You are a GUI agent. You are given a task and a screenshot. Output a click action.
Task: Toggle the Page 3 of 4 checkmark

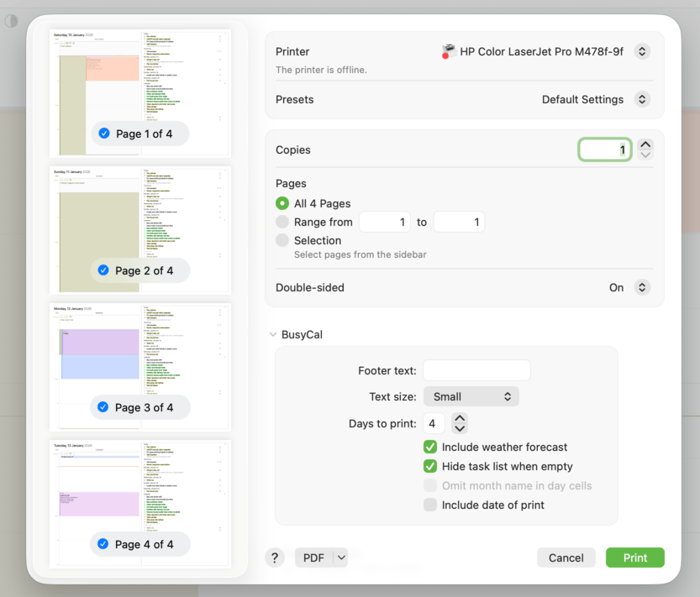103,407
